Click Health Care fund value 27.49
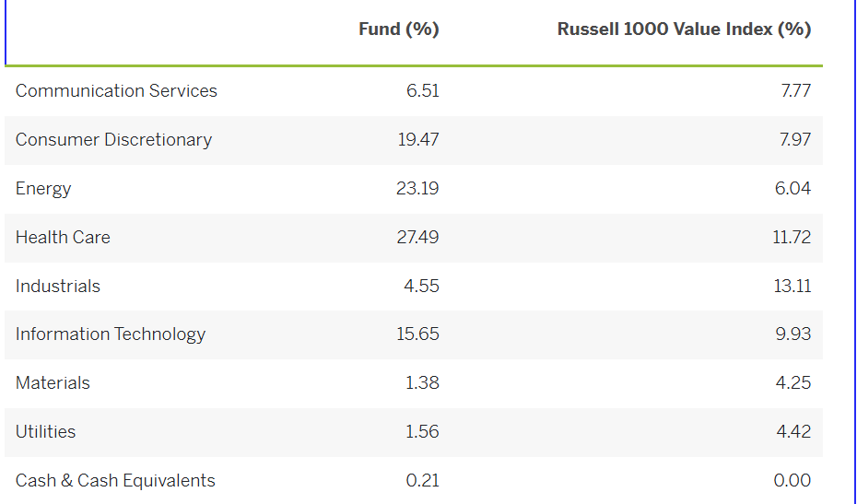Viewport: 857px width, 504px height. pyautogui.click(x=417, y=238)
